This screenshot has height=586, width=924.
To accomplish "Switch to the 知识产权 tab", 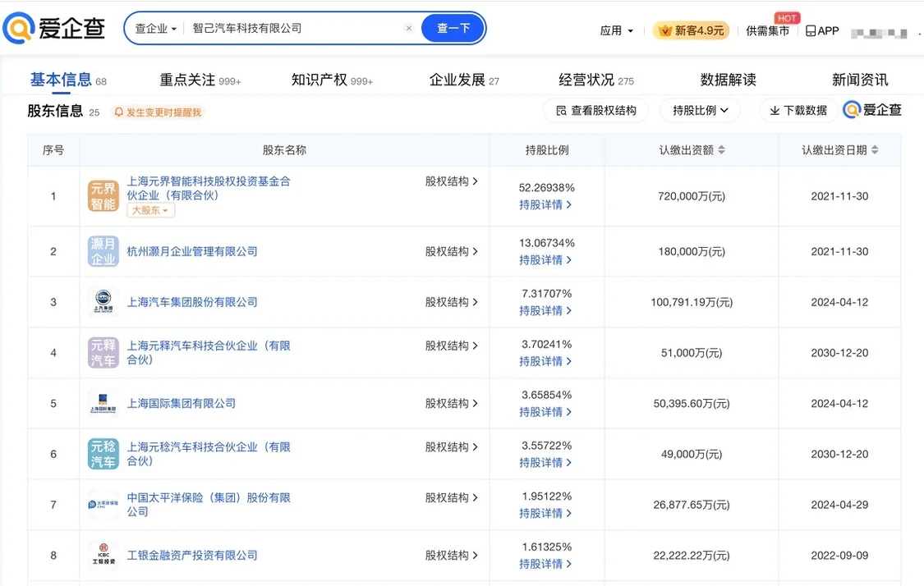I will tap(333, 80).
